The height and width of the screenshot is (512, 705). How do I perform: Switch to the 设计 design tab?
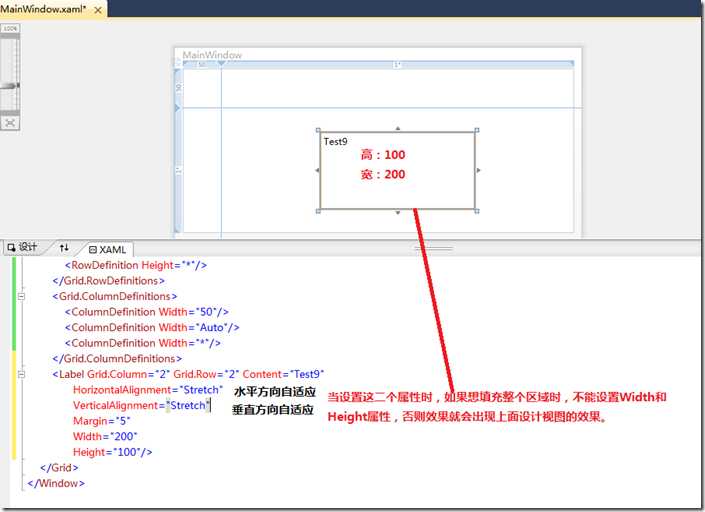click(22, 247)
